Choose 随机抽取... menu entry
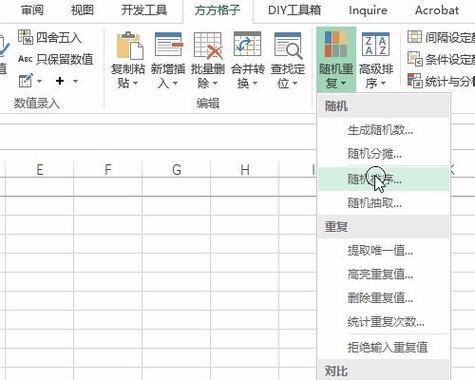This screenshot has width=475, height=380. [383, 203]
